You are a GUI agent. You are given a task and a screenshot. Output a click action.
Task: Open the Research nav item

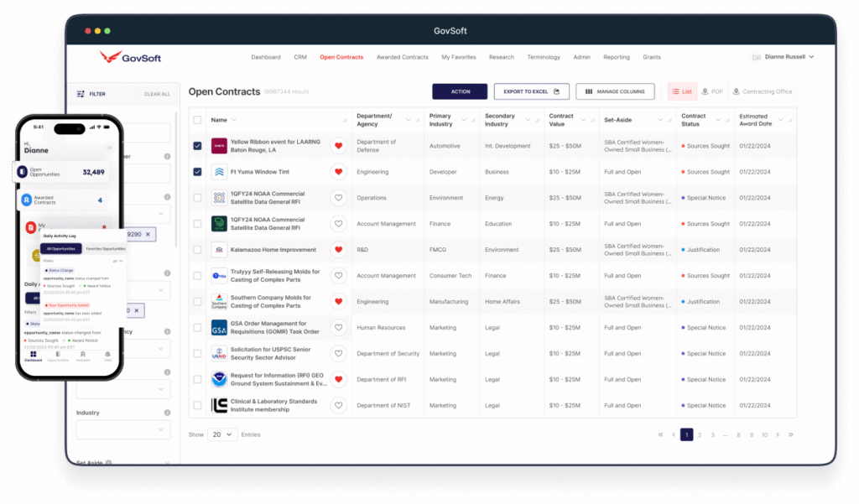pyautogui.click(x=502, y=57)
